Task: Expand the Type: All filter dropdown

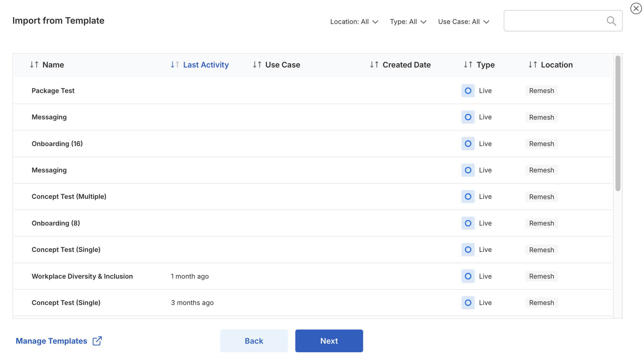Action: [408, 22]
